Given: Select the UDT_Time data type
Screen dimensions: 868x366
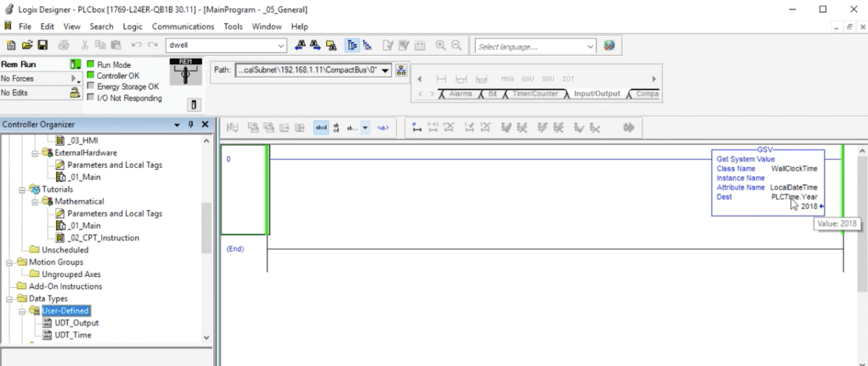Looking at the screenshot, I should click(x=67, y=336).
